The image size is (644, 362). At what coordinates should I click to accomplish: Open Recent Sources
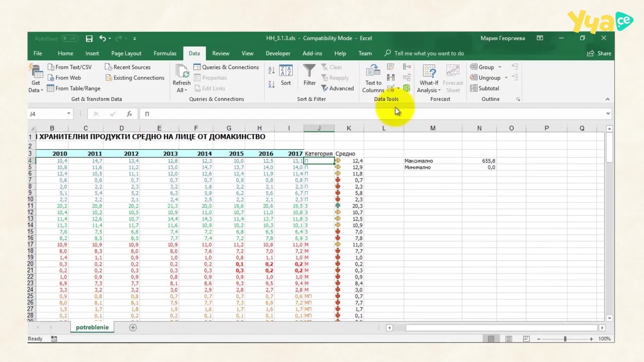click(128, 67)
